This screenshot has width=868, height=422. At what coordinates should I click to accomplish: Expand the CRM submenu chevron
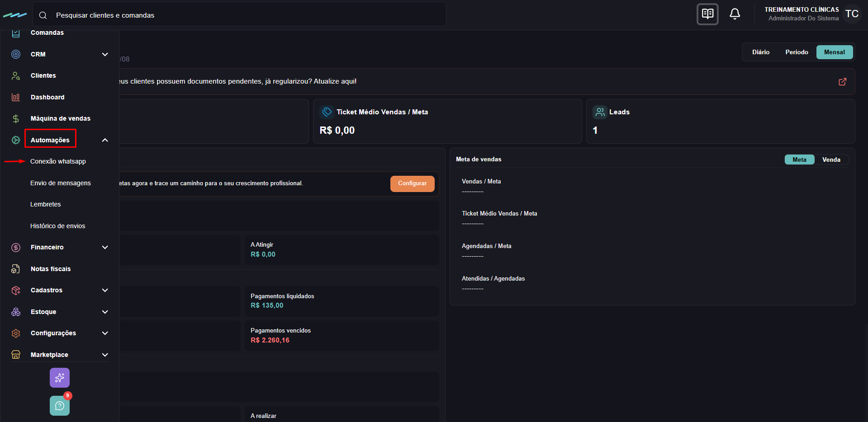coord(105,54)
